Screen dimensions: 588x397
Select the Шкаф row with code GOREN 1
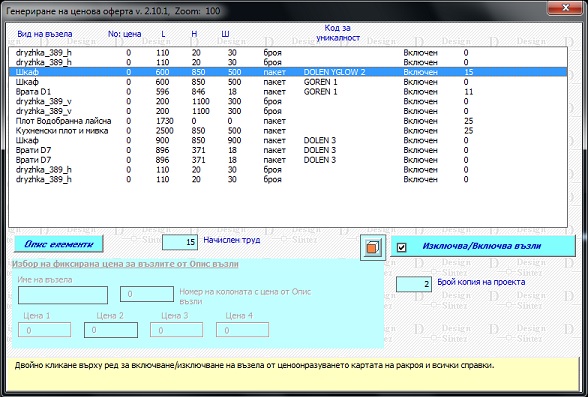click(x=288, y=82)
